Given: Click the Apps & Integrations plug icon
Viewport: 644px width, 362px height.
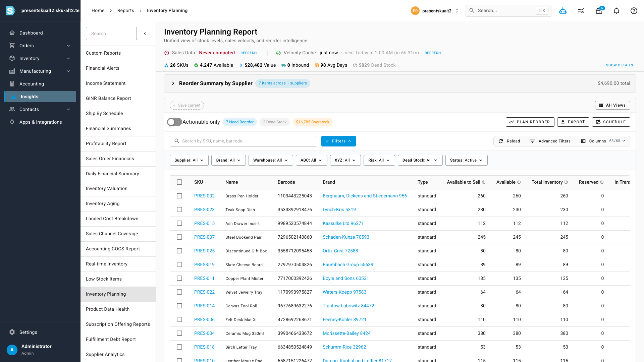Looking at the screenshot, I should pos(12,122).
